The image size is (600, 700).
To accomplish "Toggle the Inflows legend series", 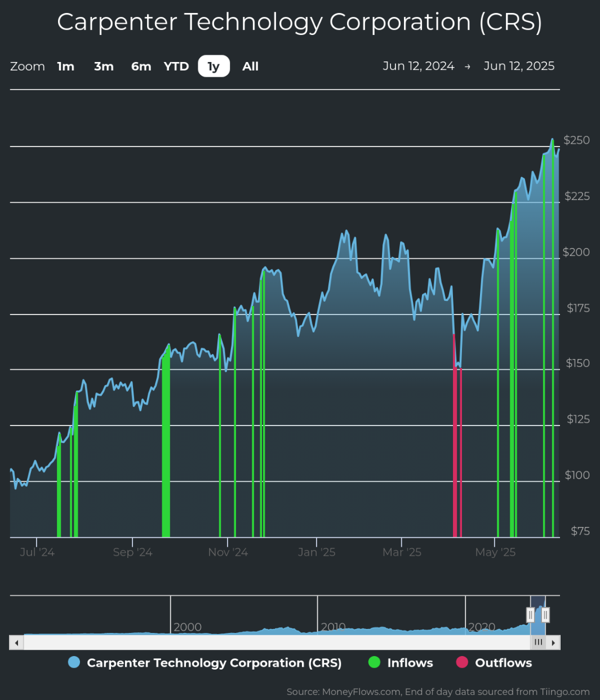I will [x=401, y=663].
